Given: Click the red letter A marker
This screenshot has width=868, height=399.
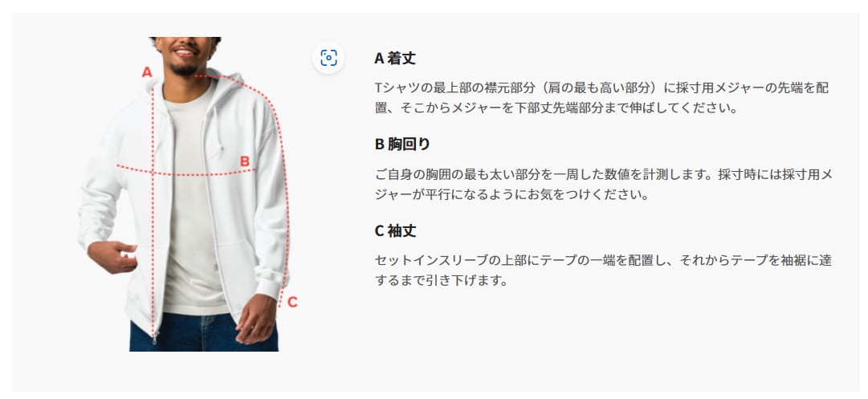Looking at the screenshot, I should click(x=147, y=72).
